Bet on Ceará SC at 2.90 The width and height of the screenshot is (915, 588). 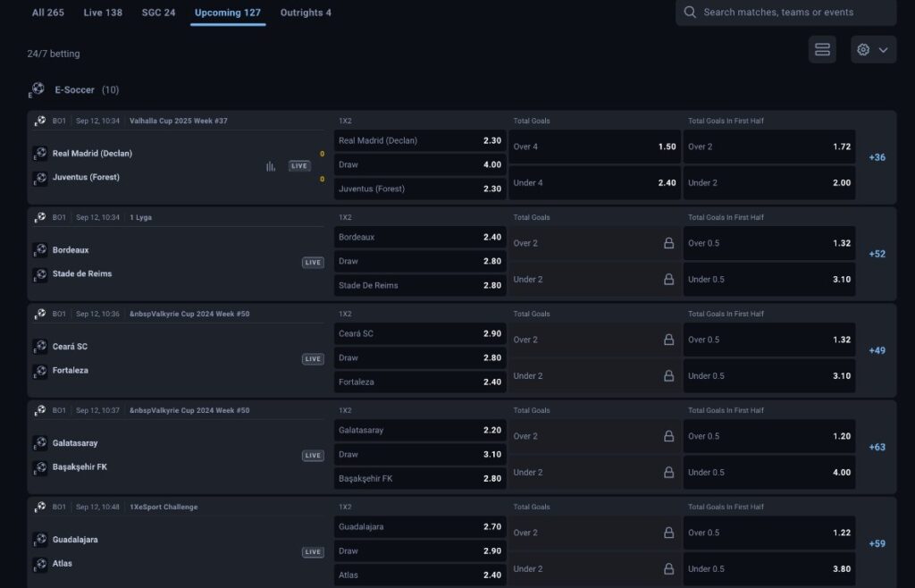click(x=420, y=333)
